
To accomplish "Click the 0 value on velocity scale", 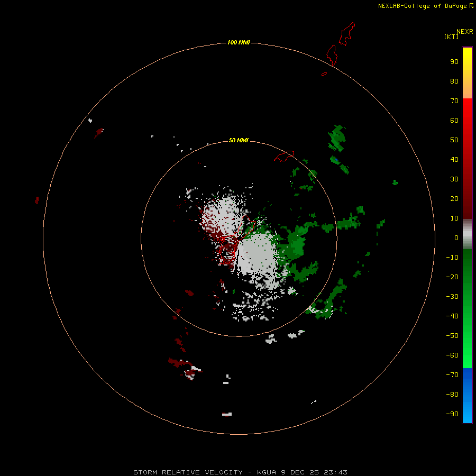I will [x=456, y=237].
